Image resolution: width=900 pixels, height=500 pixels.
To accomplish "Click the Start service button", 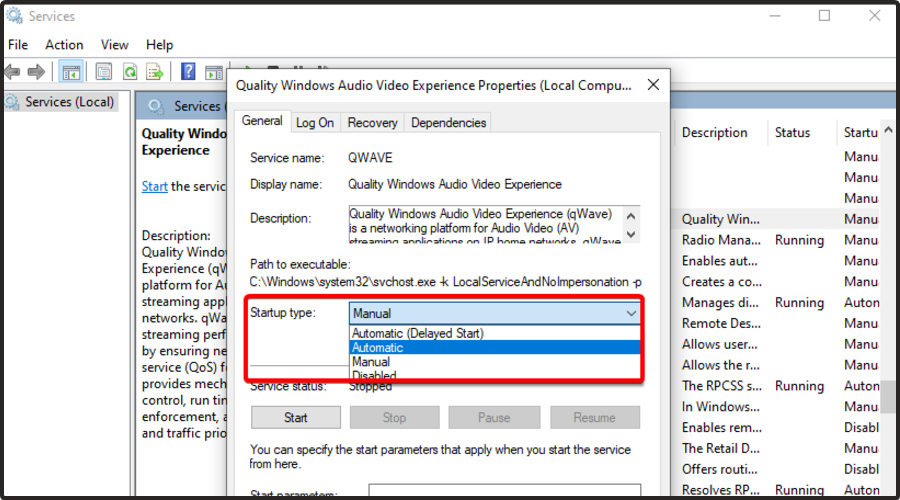I will [296, 417].
